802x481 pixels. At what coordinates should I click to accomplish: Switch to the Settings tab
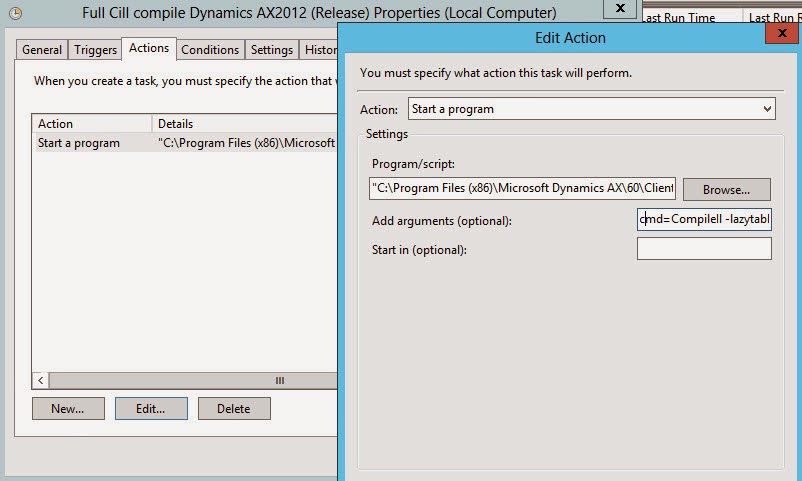click(272, 50)
